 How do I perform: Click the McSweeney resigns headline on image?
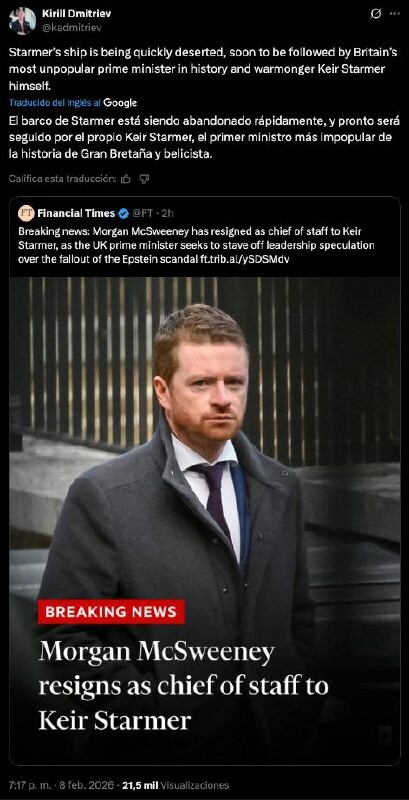tap(184, 686)
